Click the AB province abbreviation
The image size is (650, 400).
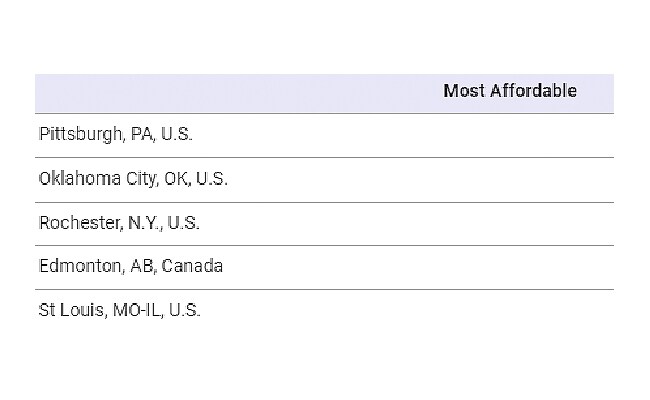[x=143, y=266]
